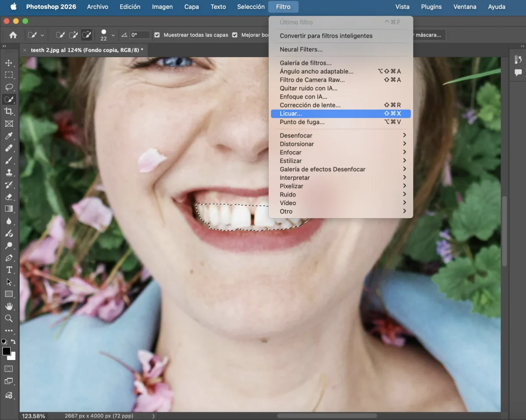Viewport: 526px width, 420px height.
Task: Select the Lasso tool
Action: click(9, 87)
